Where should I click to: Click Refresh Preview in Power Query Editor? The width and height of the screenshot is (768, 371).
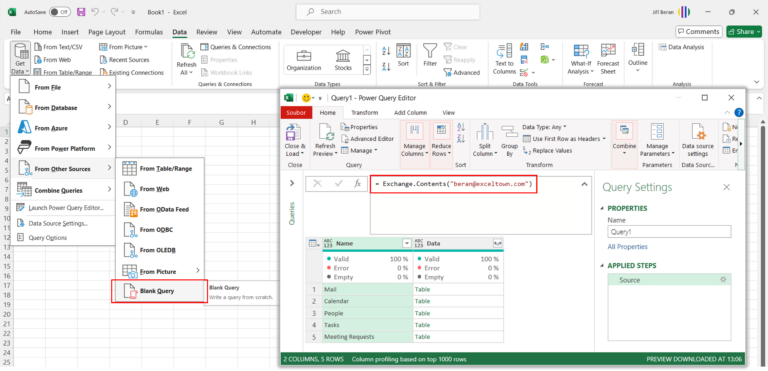coord(325,140)
